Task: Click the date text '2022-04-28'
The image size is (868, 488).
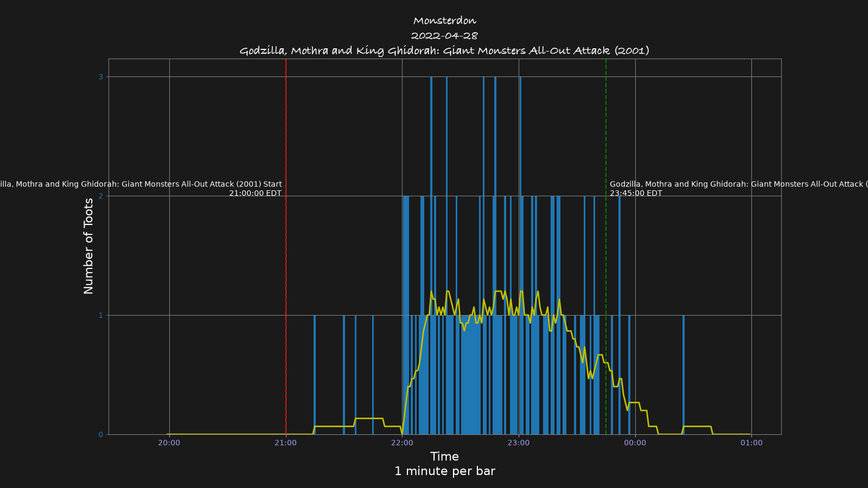Action: pyautogui.click(x=444, y=36)
